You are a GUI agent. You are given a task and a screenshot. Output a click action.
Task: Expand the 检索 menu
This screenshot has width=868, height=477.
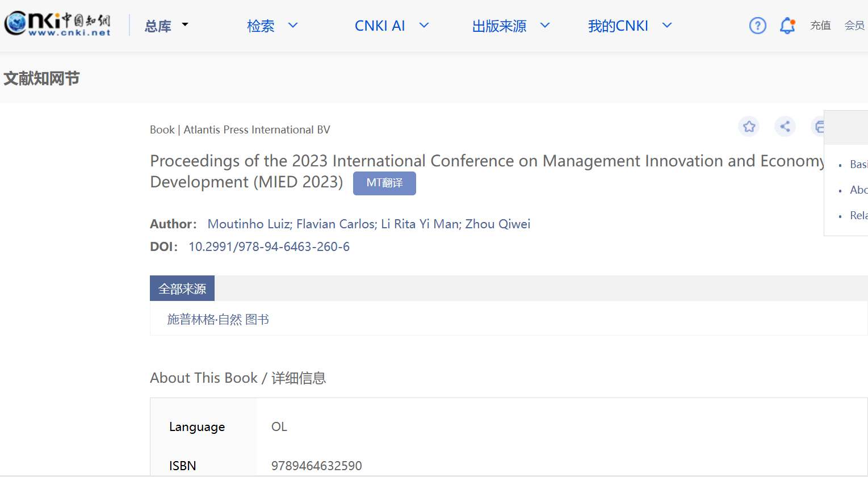tap(272, 26)
